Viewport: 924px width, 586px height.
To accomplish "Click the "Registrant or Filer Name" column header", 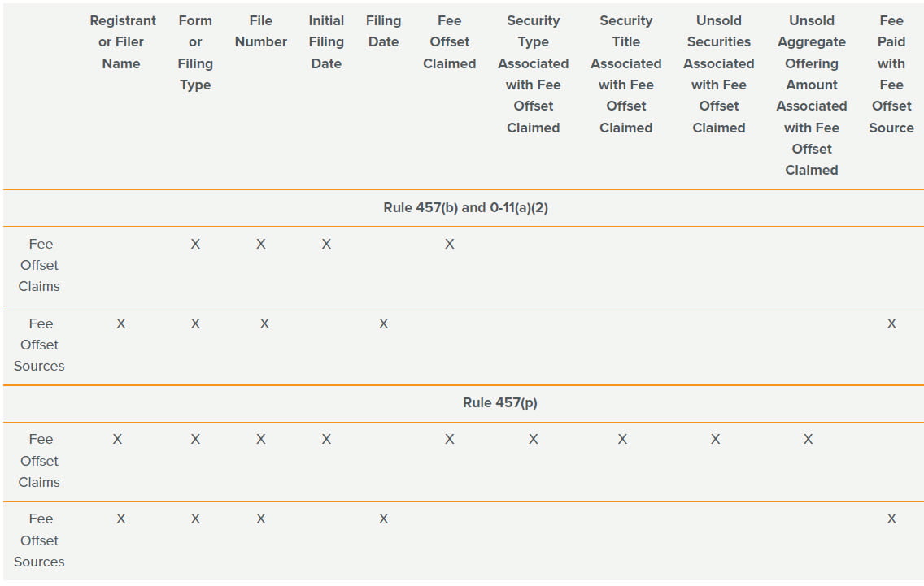I will coord(122,42).
